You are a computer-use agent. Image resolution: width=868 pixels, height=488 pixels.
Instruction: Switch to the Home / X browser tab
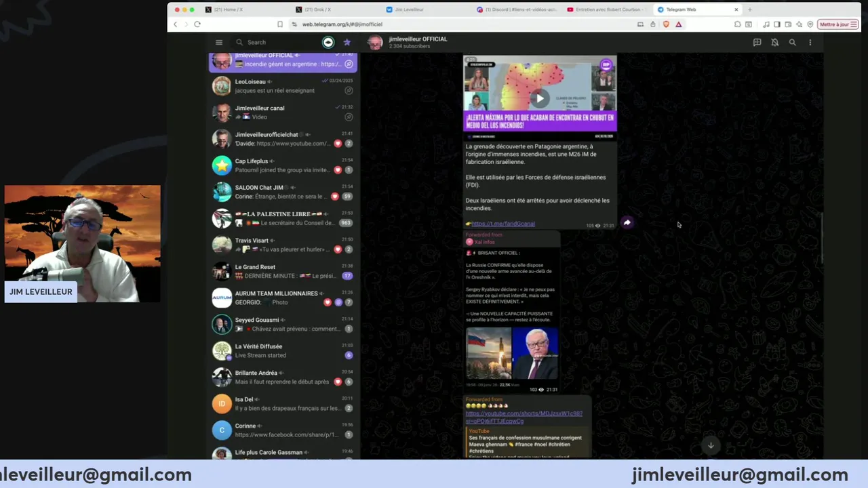pyautogui.click(x=245, y=9)
